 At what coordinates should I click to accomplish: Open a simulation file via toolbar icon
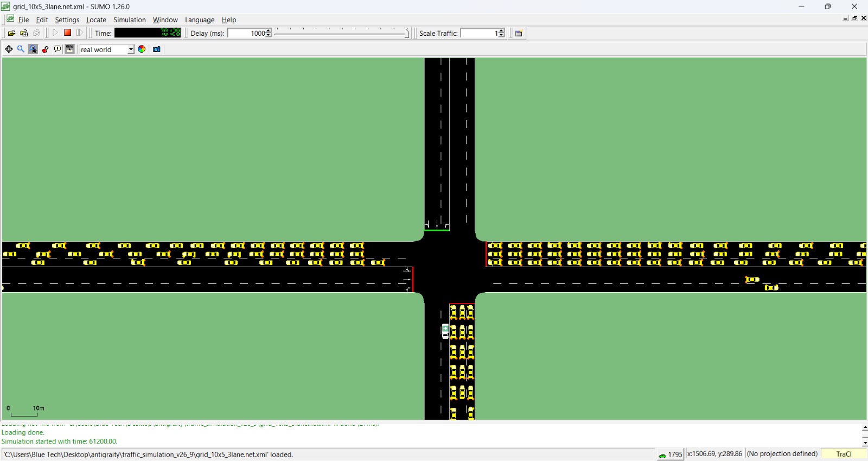(x=11, y=33)
